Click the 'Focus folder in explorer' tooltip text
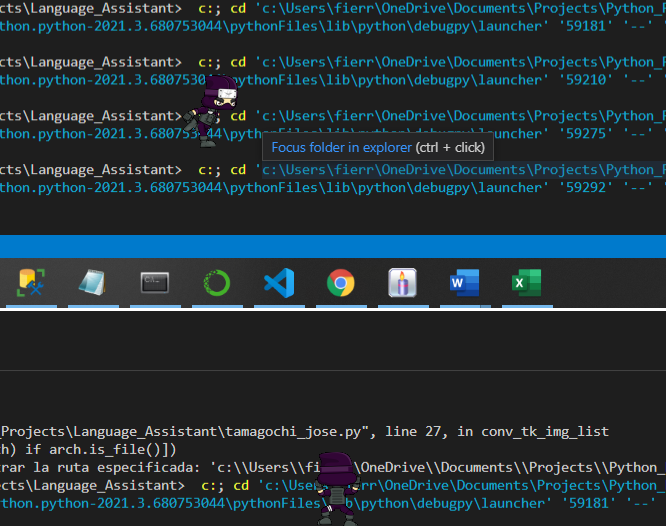 pos(341,147)
